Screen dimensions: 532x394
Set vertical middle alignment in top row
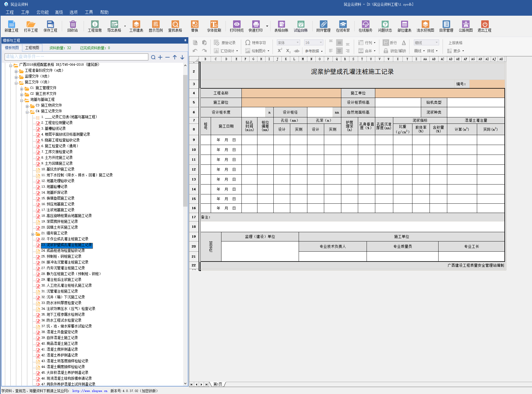(x=339, y=43)
